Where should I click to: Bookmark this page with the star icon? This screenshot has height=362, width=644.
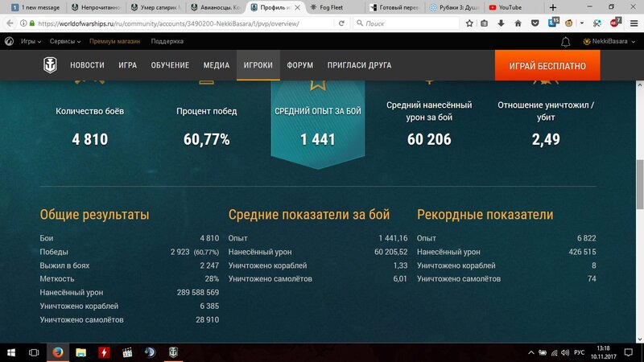(x=469, y=23)
